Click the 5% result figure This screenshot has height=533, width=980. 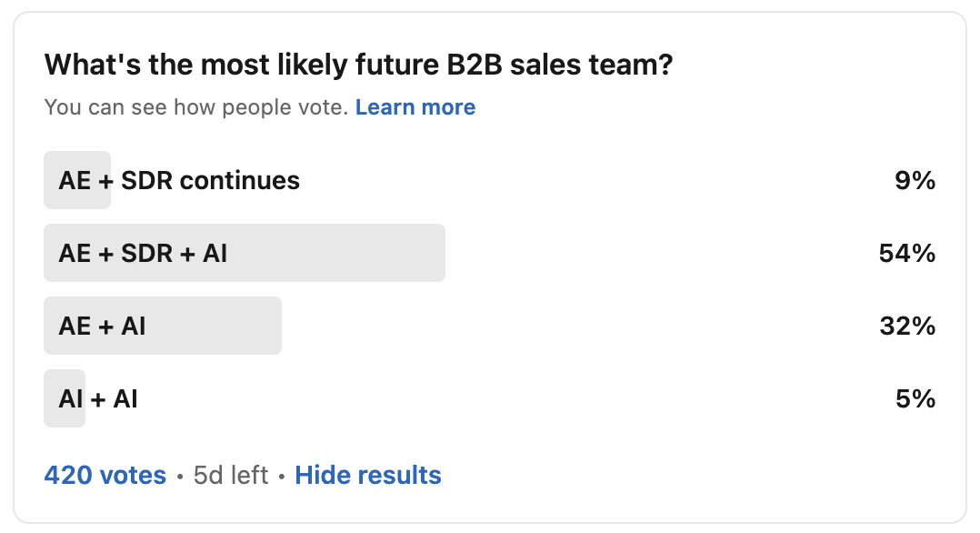[915, 399]
